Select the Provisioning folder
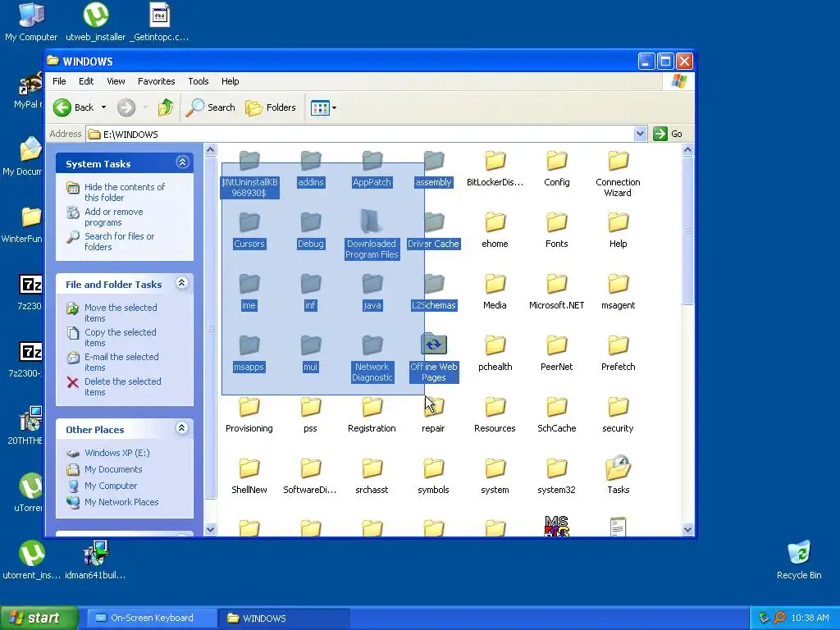 [x=249, y=416]
